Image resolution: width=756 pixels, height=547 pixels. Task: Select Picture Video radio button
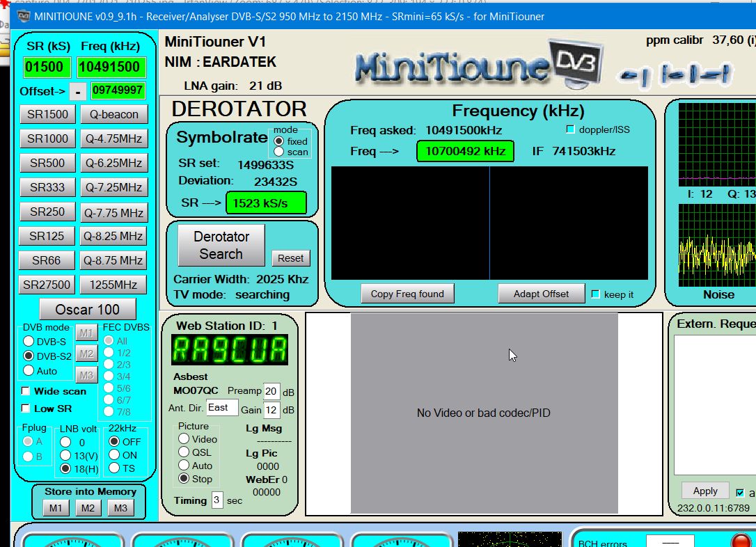184,438
